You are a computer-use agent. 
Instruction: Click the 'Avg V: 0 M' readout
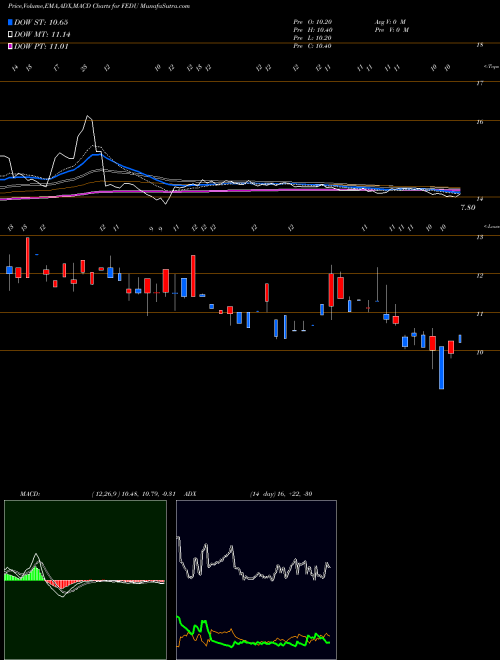click(x=390, y=22)
